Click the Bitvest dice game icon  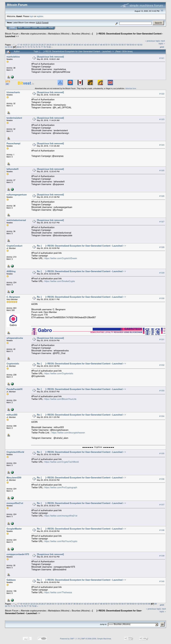coord(70,83)
